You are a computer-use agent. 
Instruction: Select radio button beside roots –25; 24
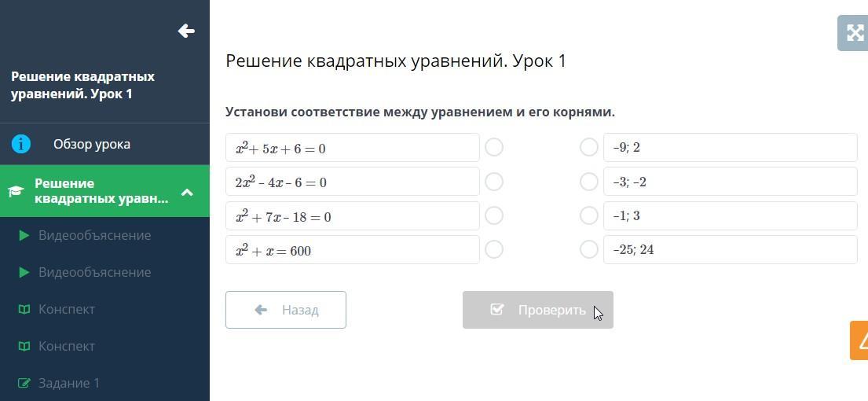coord(588,249)
